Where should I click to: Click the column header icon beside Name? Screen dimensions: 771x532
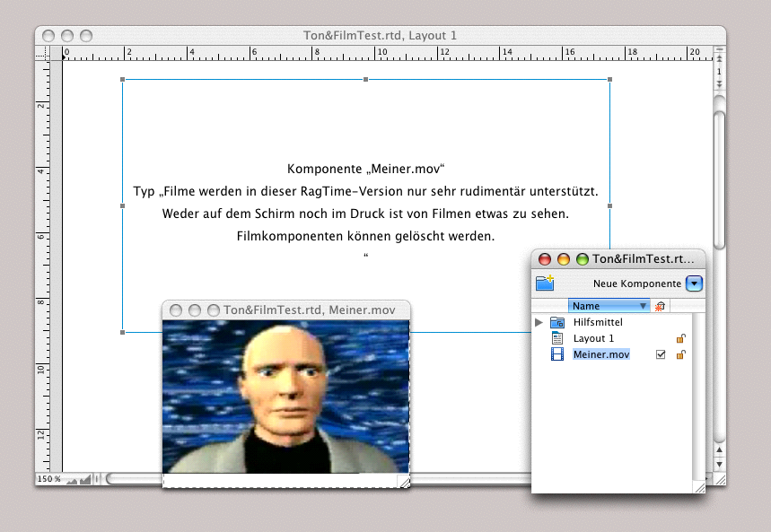[x=660, y=306]
